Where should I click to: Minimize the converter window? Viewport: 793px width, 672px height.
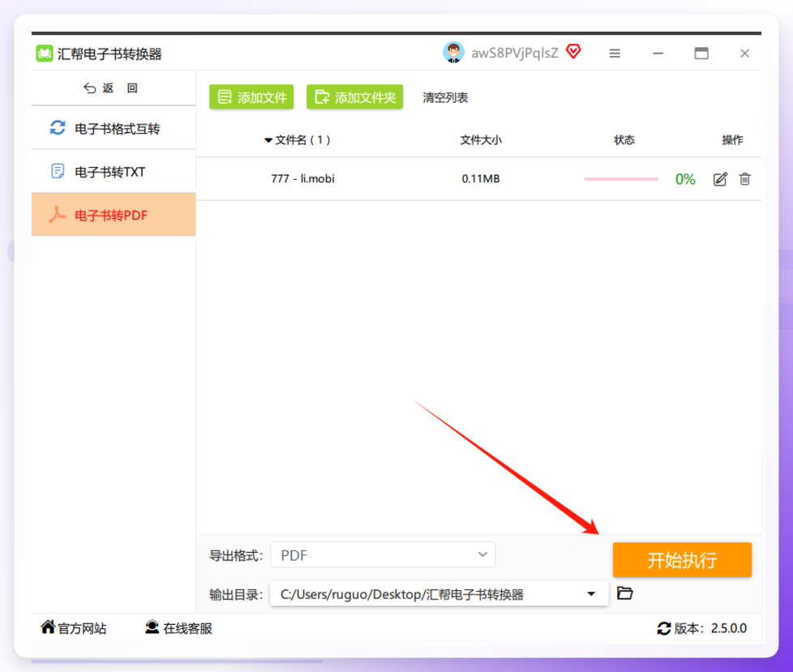(x=658, y=53)
